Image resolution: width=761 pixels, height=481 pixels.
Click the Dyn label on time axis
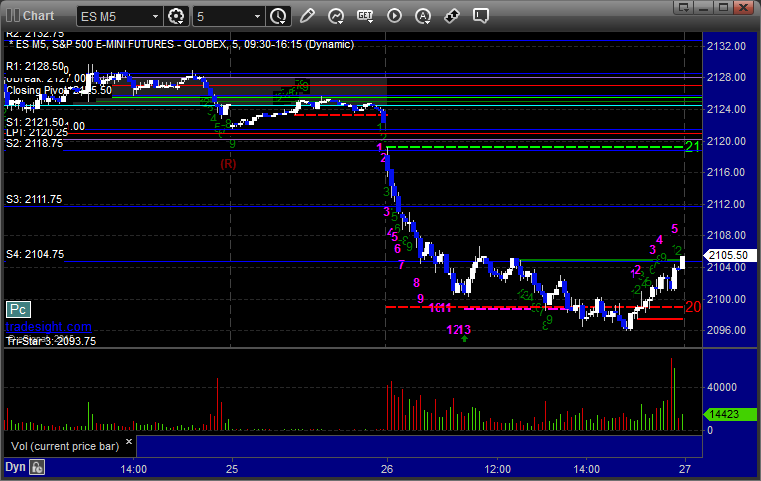[x=15, y=467]
